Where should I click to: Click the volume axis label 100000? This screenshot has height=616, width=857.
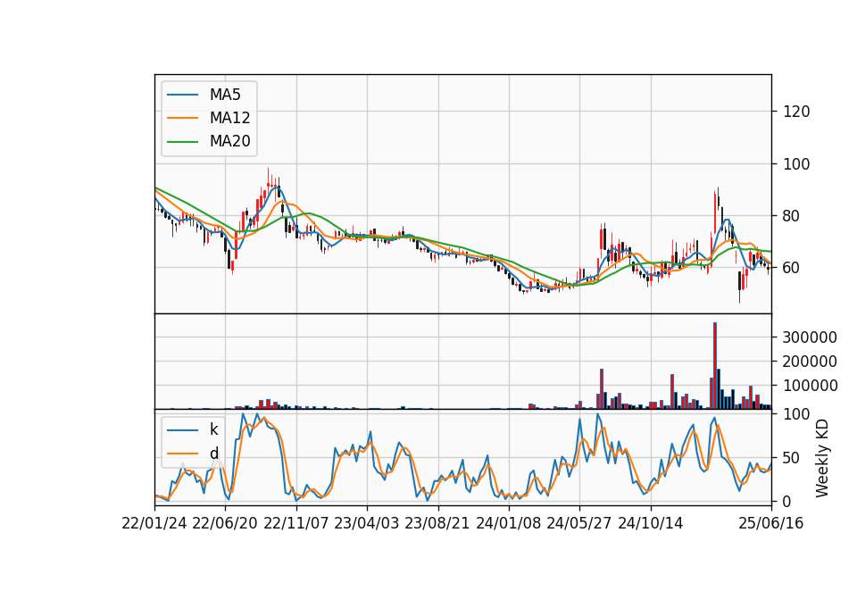pyautogui.click(x=810, y=386)
